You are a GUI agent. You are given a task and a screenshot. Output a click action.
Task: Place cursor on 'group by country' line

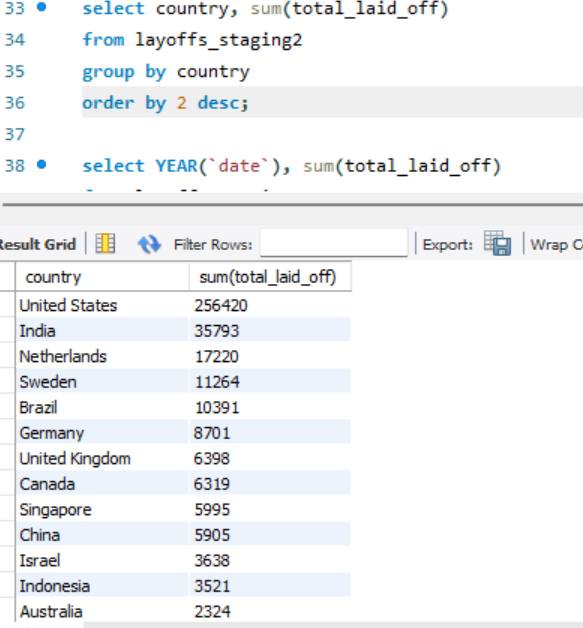166,72
